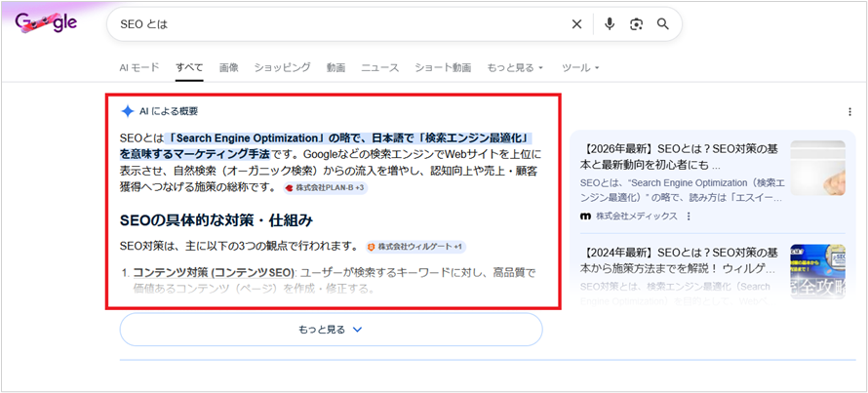Click the AI による概要 label
The image size is (868, 393).
pyautogui.click(x=169, y=111)
